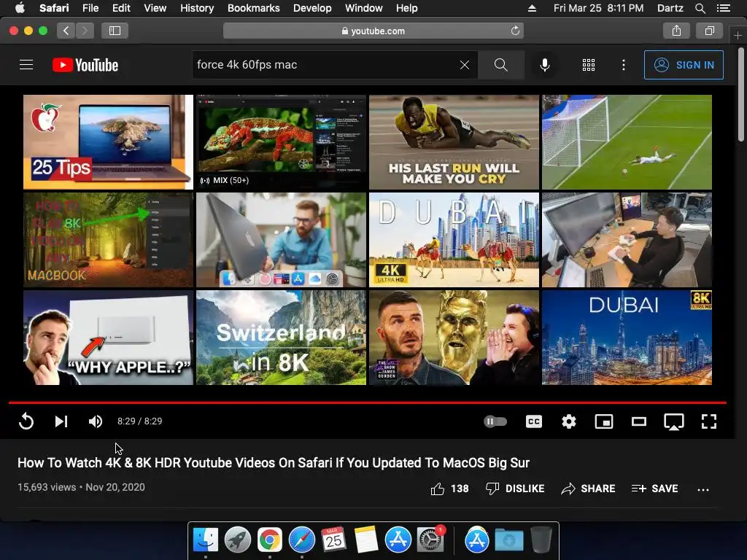Replay the video

[26, 421]
